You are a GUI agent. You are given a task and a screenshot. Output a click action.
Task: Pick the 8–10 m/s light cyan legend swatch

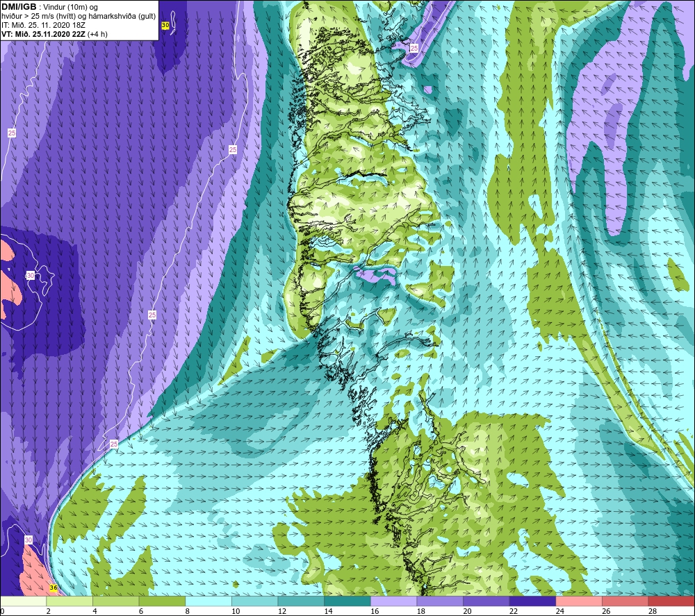click(x=208, y=601)
